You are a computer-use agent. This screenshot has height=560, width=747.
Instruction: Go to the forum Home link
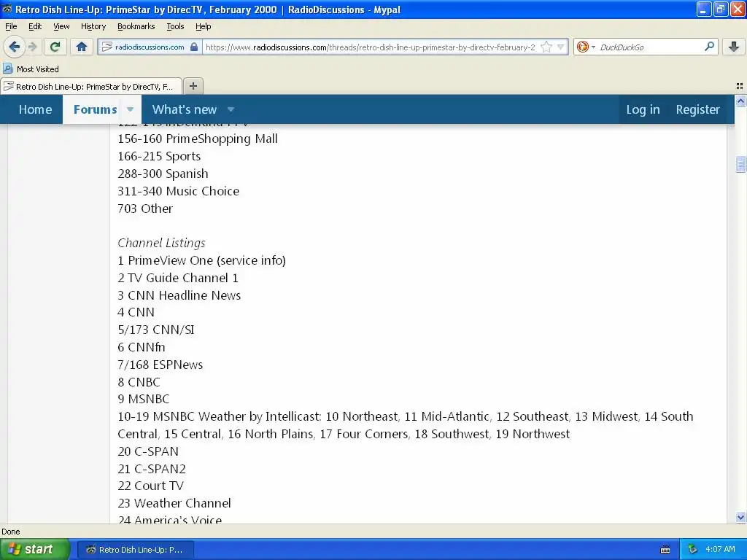pos(35,109)
